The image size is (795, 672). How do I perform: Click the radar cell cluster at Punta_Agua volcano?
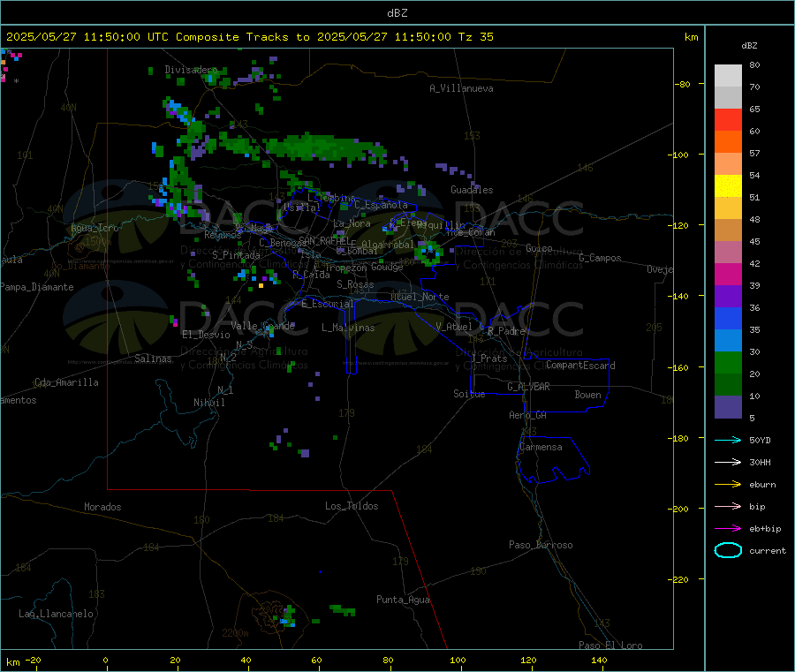tap(287, 616)
